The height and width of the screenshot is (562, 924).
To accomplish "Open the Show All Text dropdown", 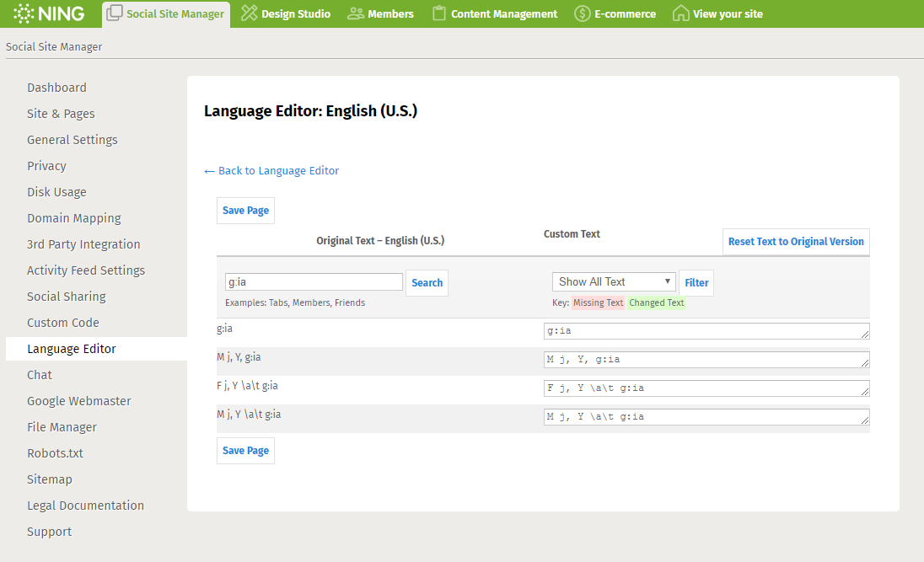I will click(614, 281).
